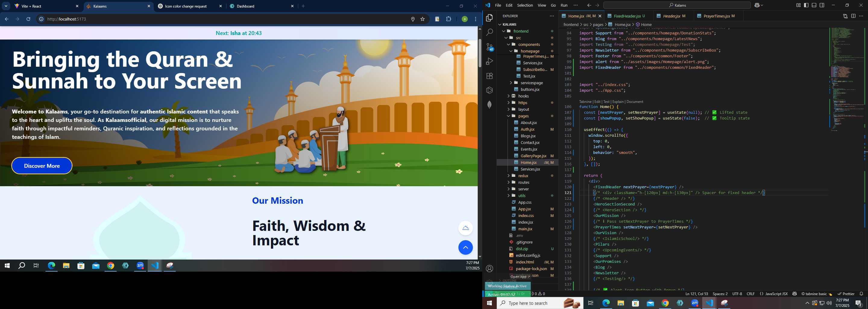Click the blue scroll-to-top arrow button
This screenshot has height=309, width=868.
[465, 248]
